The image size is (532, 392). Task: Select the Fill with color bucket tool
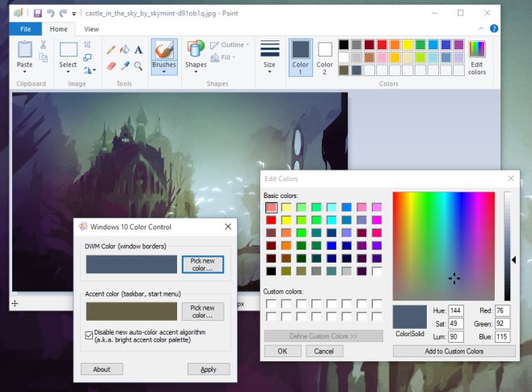[x=125, y=50]
